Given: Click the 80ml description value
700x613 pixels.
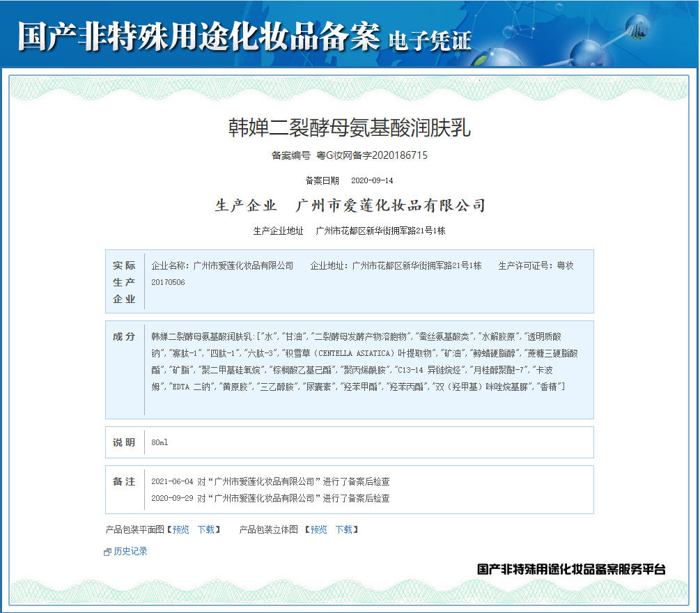Looking at the screenshot, I should coord(160,442).
